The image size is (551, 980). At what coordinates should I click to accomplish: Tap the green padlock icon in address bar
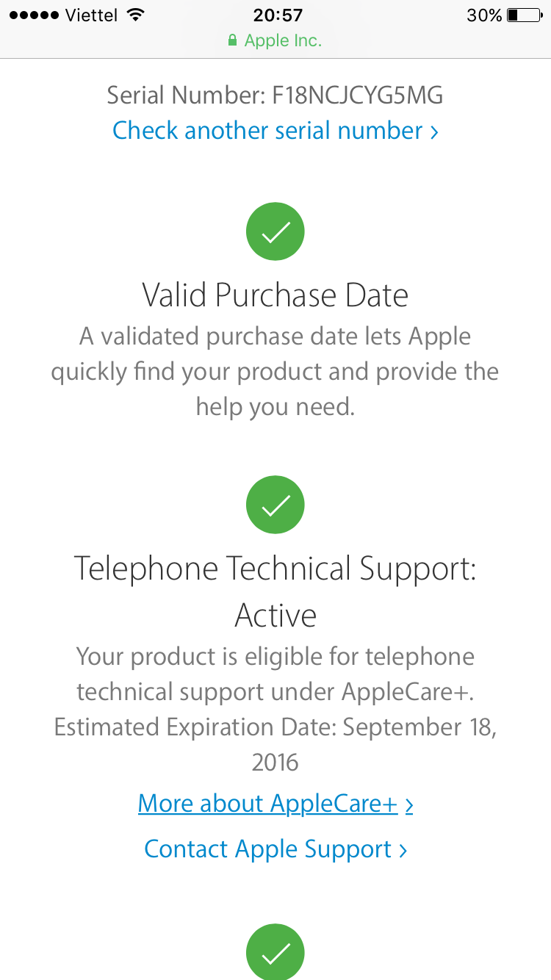pos(233,41)
